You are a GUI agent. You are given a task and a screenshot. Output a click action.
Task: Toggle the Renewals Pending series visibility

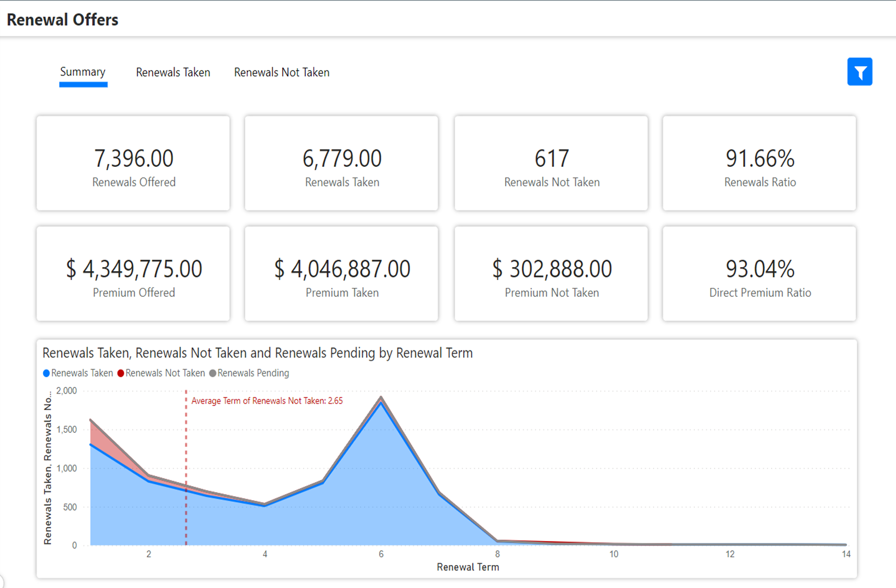(x=253, y=372)
